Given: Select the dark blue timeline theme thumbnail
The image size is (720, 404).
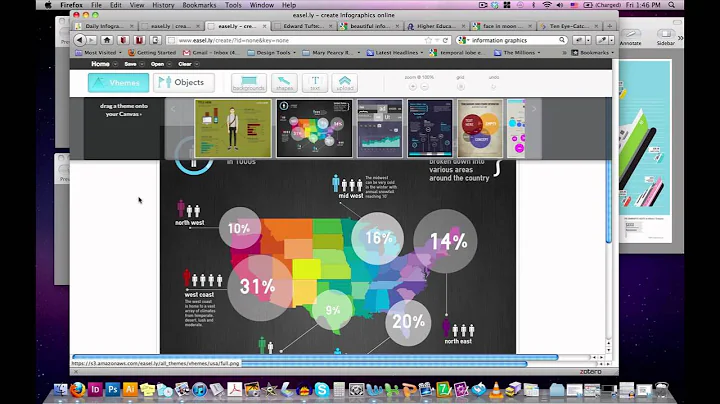Looking at the screenshot, I should point(430,129).
